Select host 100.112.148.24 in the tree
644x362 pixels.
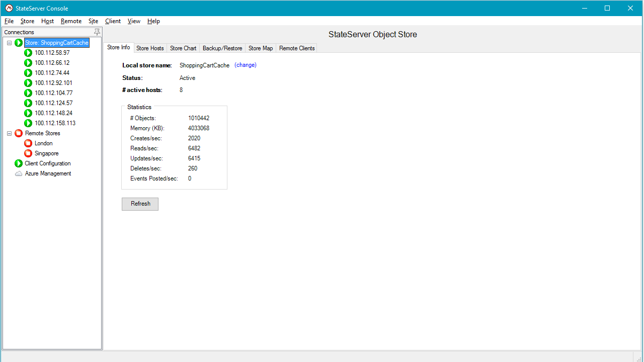[54, 113]
